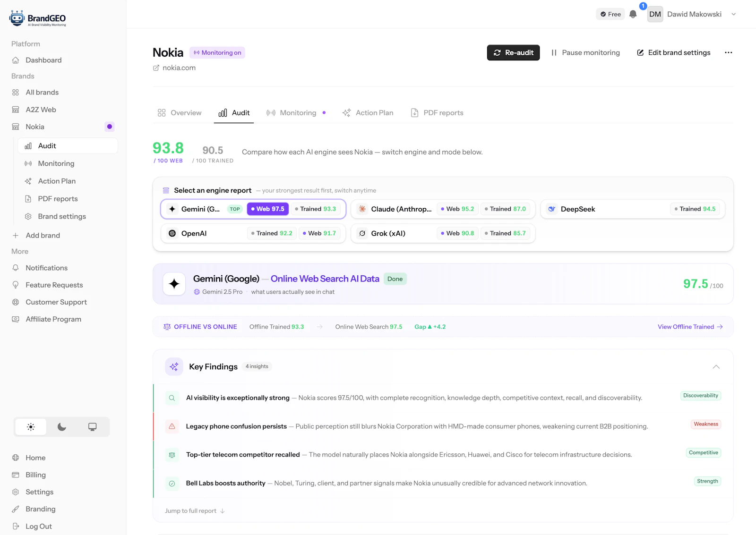Switch to dark theme moon toggle

(x=62, y=427)
